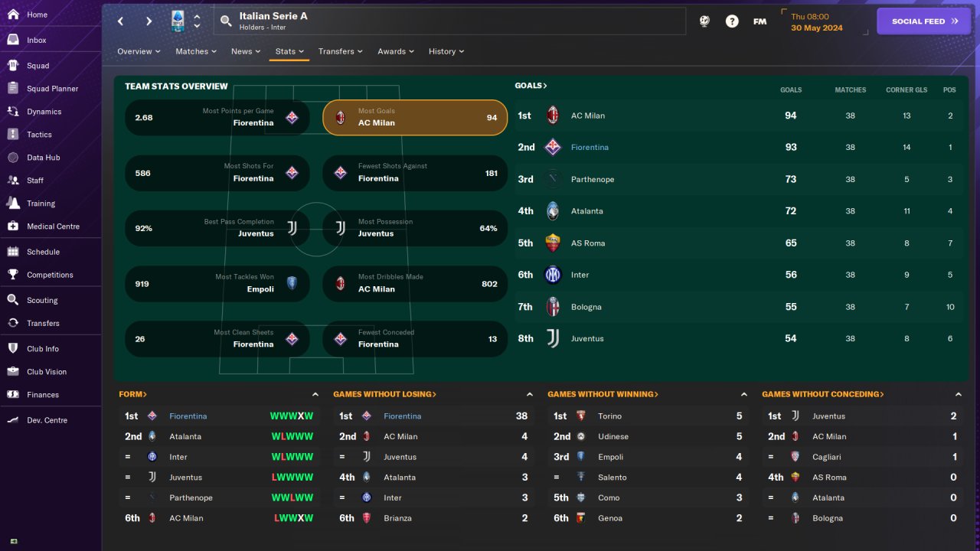Image resolution: width=980 pixels, height=551 pixels.
Task: Switch to the Matches tab
Action: pyautogui.click(x=196, y=51)
